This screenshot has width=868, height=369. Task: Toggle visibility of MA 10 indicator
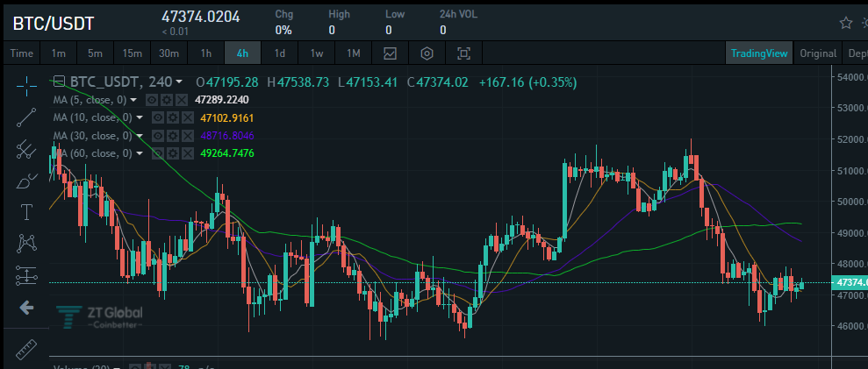tap(158, 117)
